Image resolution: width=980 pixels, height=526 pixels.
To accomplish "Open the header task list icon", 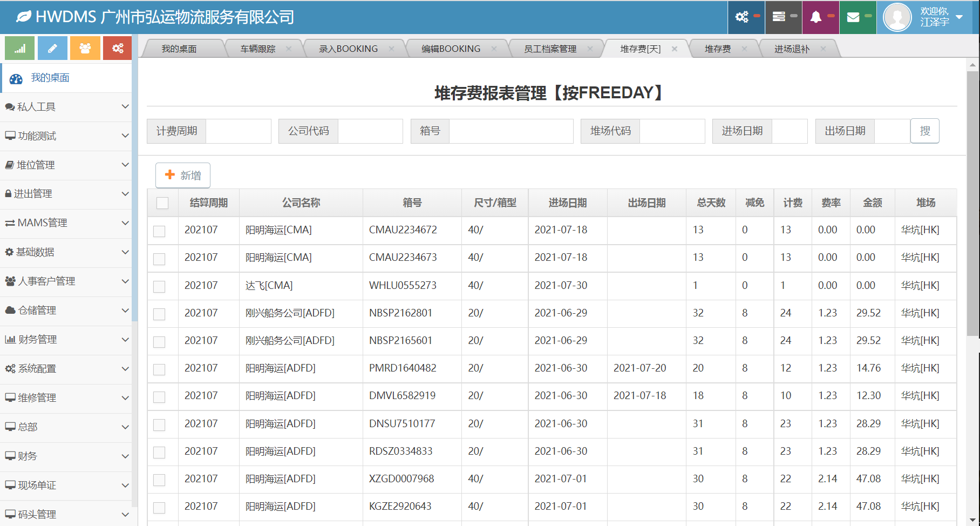I will [779, 17].
